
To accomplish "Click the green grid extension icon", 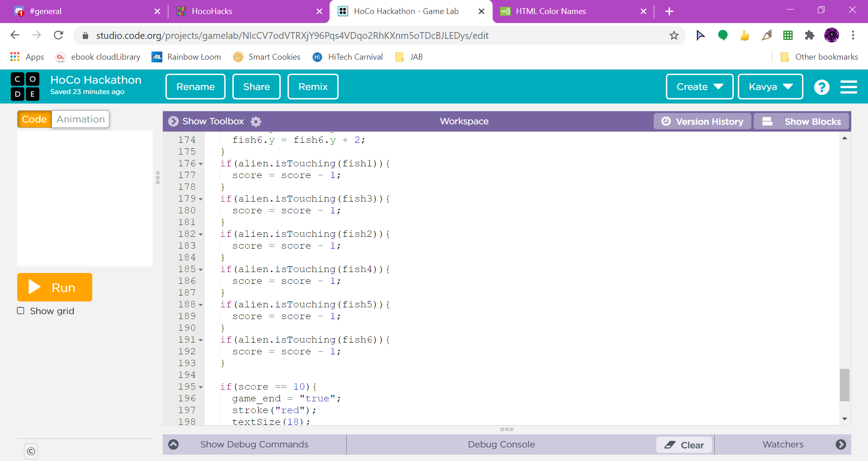I will [788, 35].
